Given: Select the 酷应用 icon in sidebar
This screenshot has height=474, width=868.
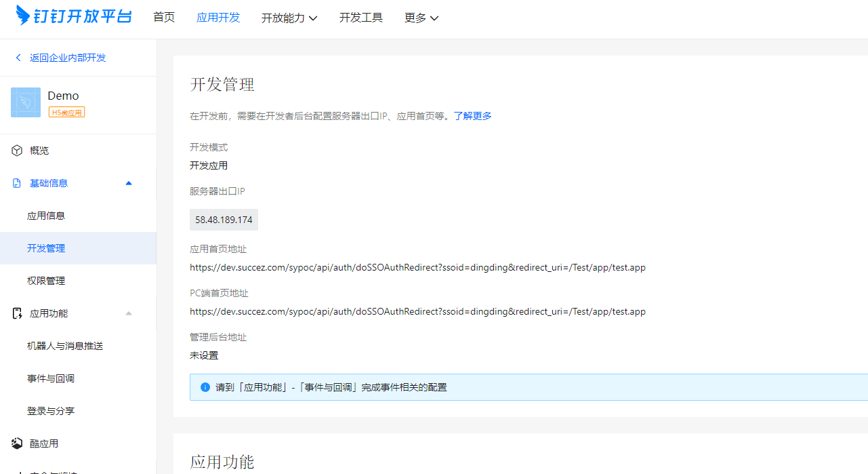Looking at the screenshot, I should click(16, 443).
